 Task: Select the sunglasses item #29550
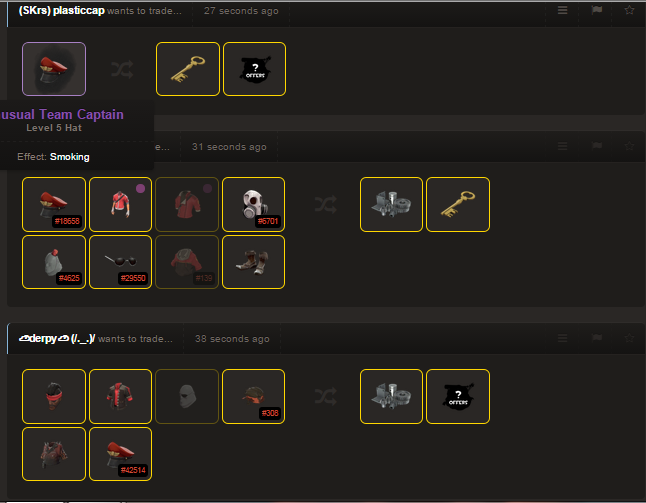click(x=120, y=262)
